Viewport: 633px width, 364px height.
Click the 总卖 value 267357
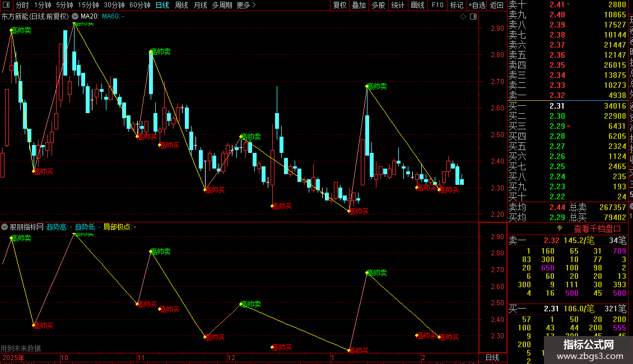click(x=612, y=207)
